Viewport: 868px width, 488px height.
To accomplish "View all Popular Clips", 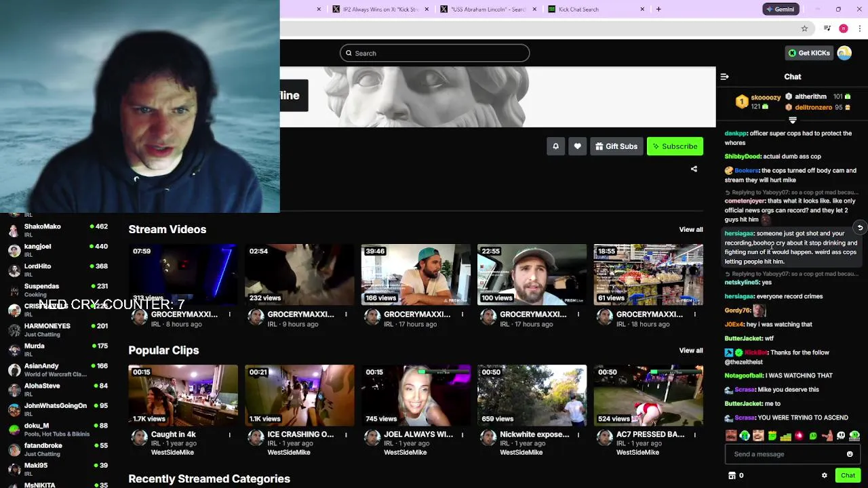I will point(691,350).
